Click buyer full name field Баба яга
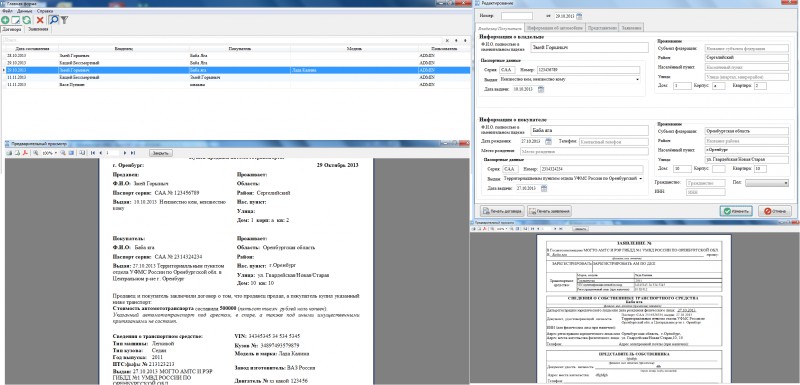This screenshot has width=800, height=385. coord(589,131)
